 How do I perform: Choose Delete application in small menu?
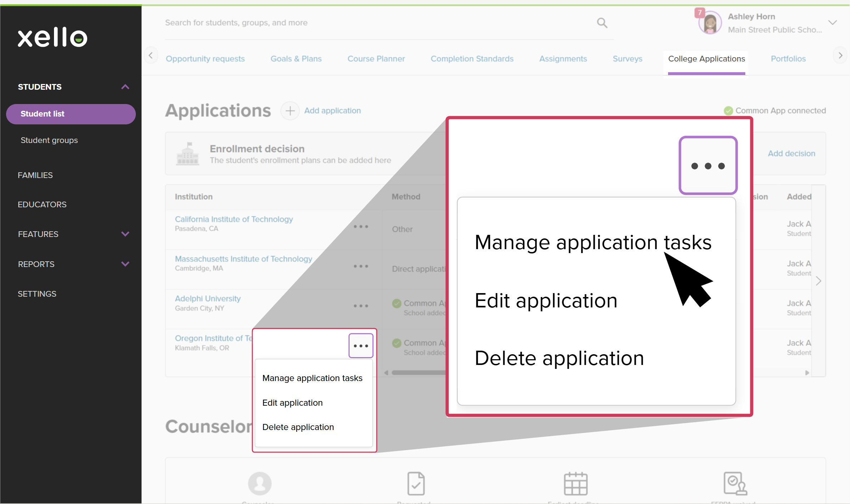[298, 427]
